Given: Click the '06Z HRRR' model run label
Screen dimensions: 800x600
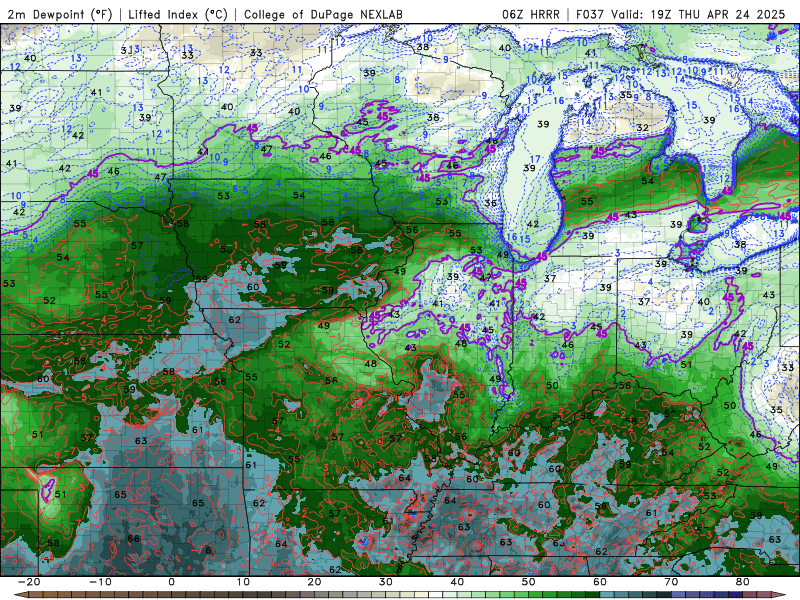Looking at the screenshot, I should 531,14.
